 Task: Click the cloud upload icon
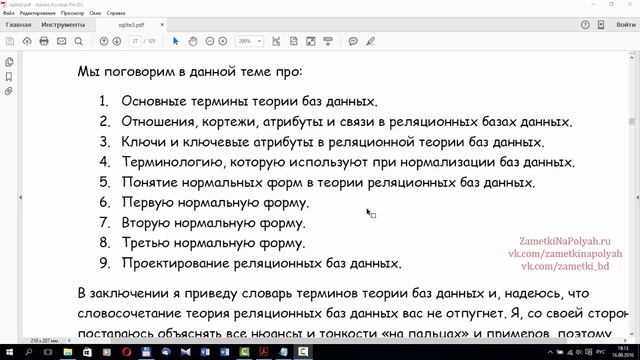(x=27, y=41)
